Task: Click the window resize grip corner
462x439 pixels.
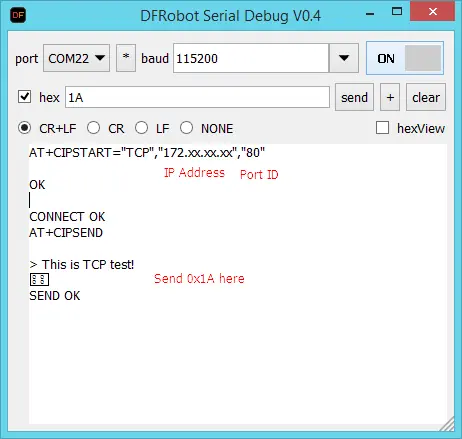Action: pyautogui.click(x=447, y=425)
